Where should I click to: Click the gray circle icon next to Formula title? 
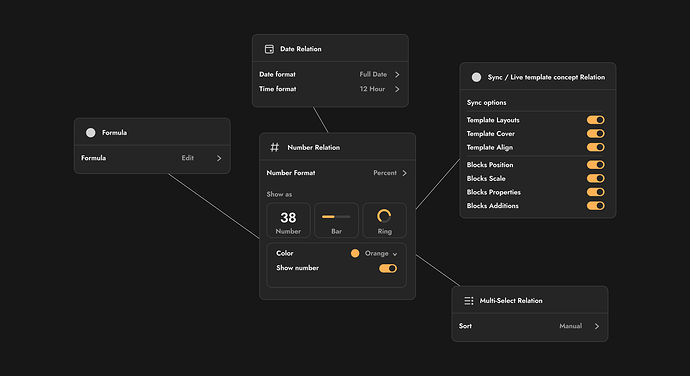pos(91,133)
